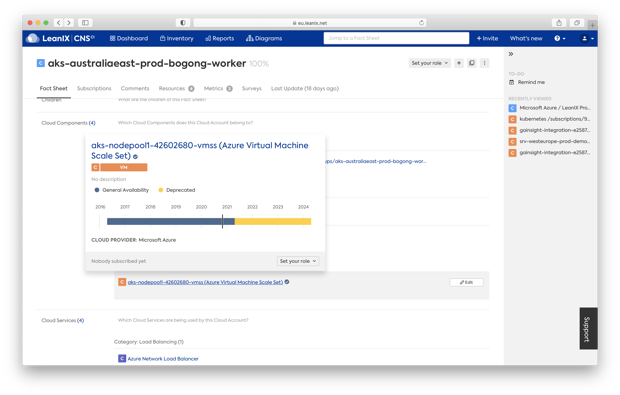Viewport: 620px width, 395px height.
Task: Click the Cloud Services (4) label
Action: (62, 320)
